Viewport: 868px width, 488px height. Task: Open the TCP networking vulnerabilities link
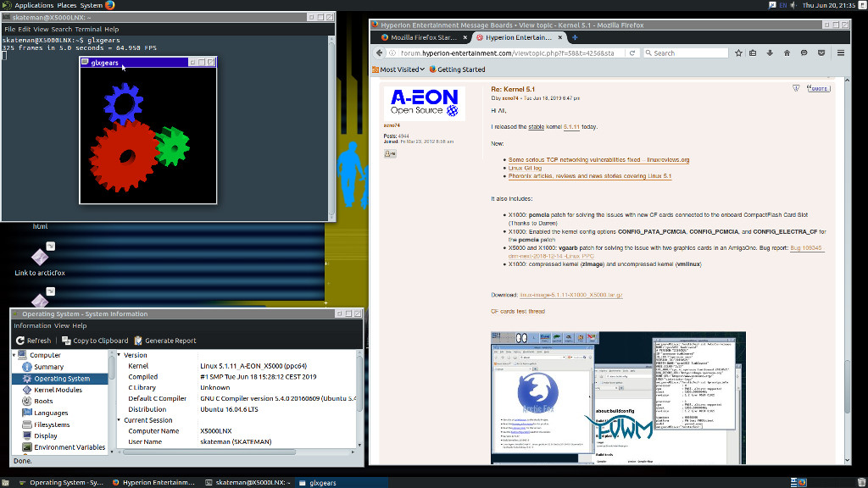[x=599, y=160]
